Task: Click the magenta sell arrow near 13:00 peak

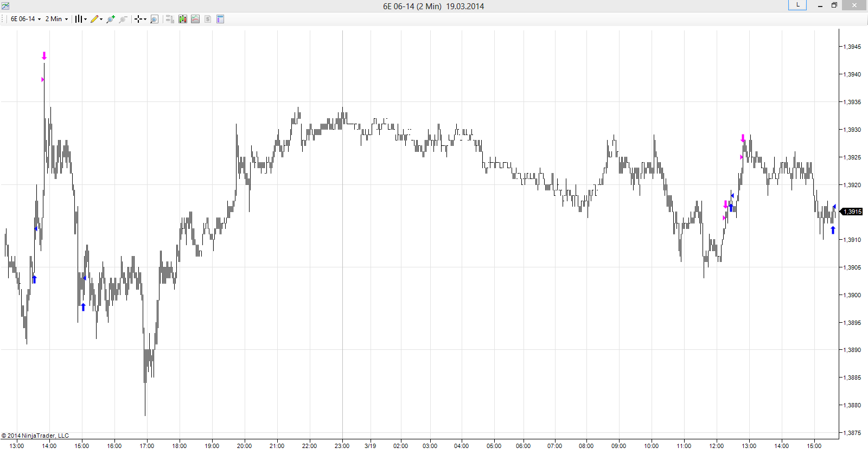Action: pos(743,138)
